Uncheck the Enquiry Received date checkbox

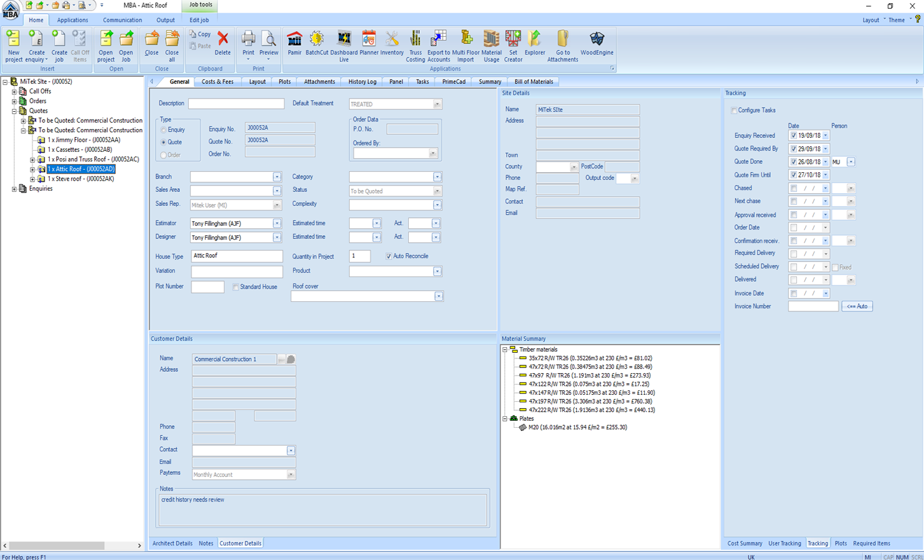click(x=793, y=135)
